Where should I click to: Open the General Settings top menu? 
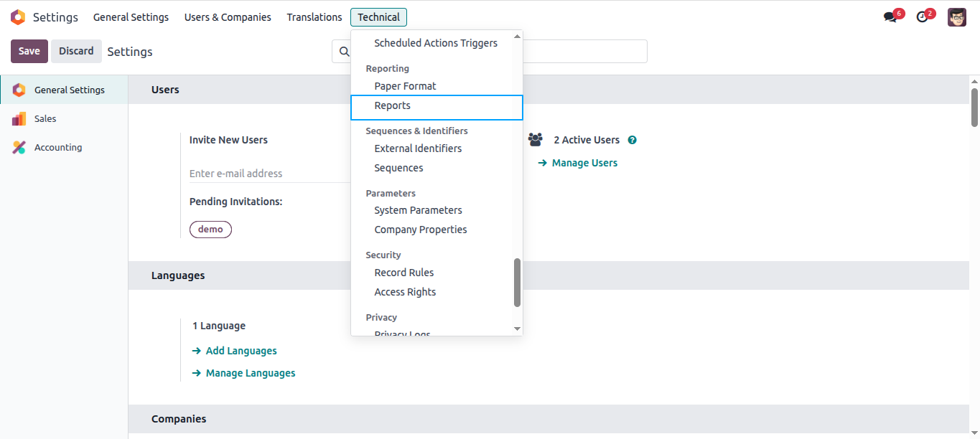pyautogui.click(x=131, y=17)
